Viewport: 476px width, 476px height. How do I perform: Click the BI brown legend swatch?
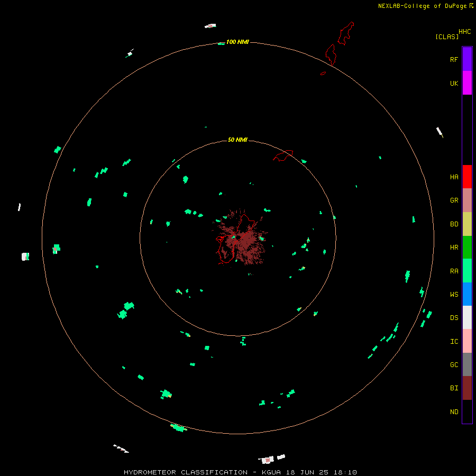[x=467, y=388]
